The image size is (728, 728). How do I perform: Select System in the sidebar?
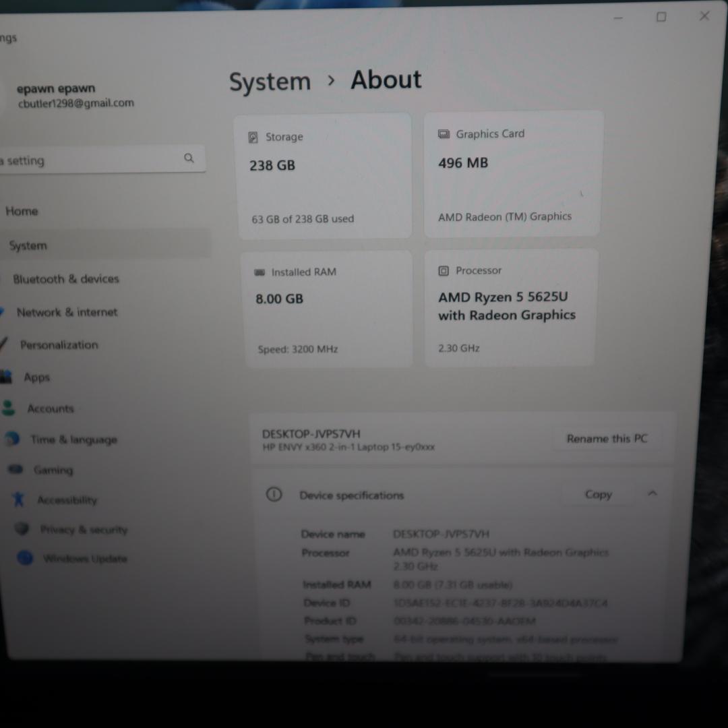click(x=106, y=245)
